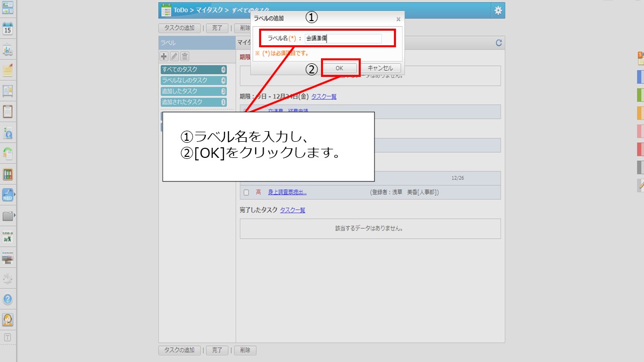
Task: Click the 高 priority text
Action: [x=259, y=192]
